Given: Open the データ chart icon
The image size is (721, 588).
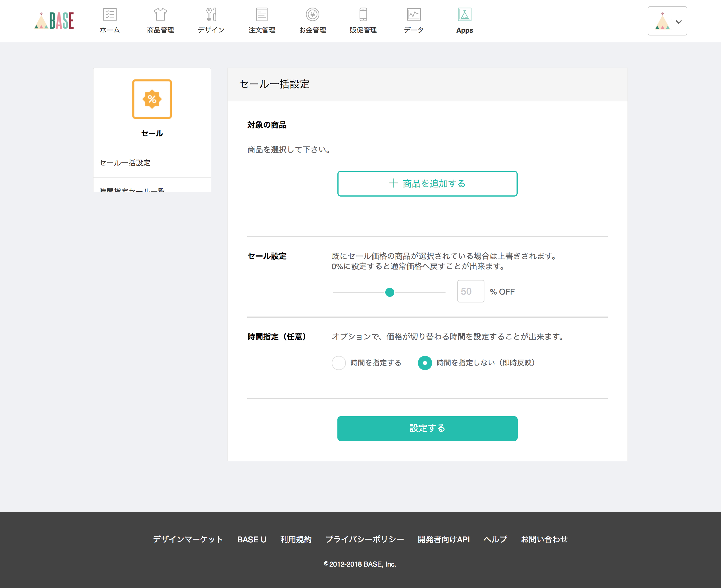Looking at the screenshot, I should coord(414,15).
